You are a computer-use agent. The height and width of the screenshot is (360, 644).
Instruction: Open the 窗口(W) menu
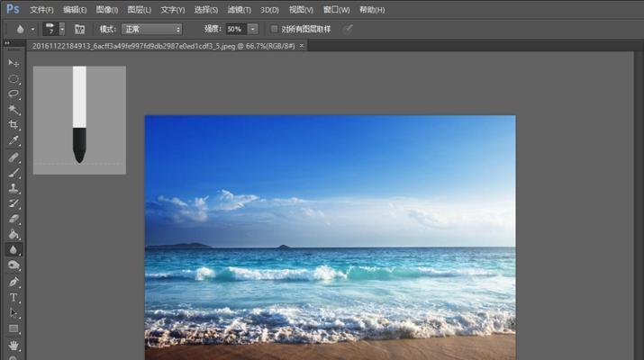point(336,9)
